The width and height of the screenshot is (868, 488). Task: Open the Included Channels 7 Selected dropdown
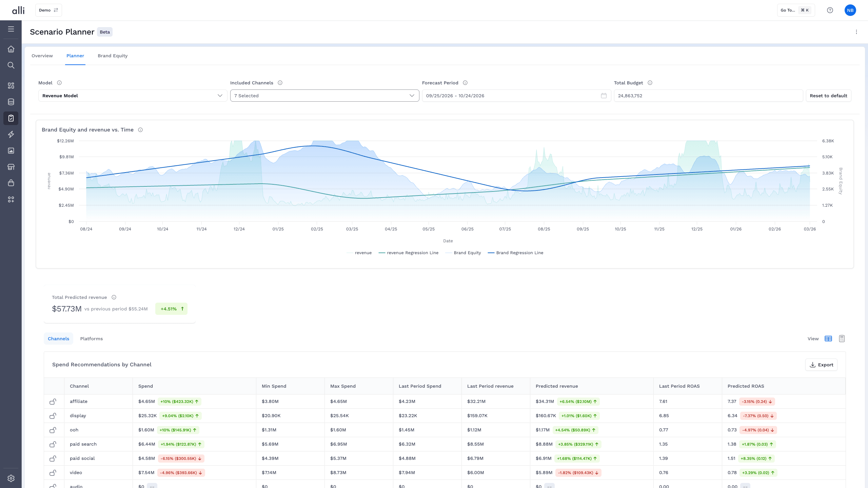tap(324, 96)
